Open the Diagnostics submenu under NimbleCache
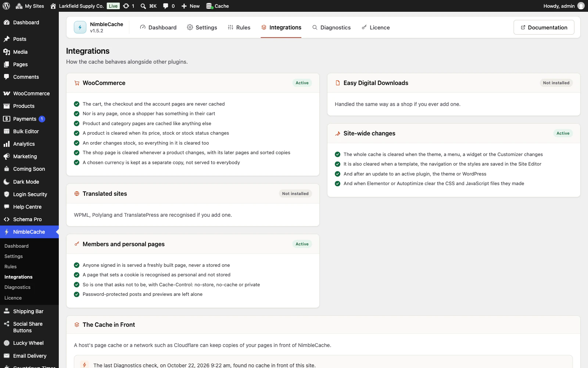Screen dimensions: 588x368 point(29,287)
